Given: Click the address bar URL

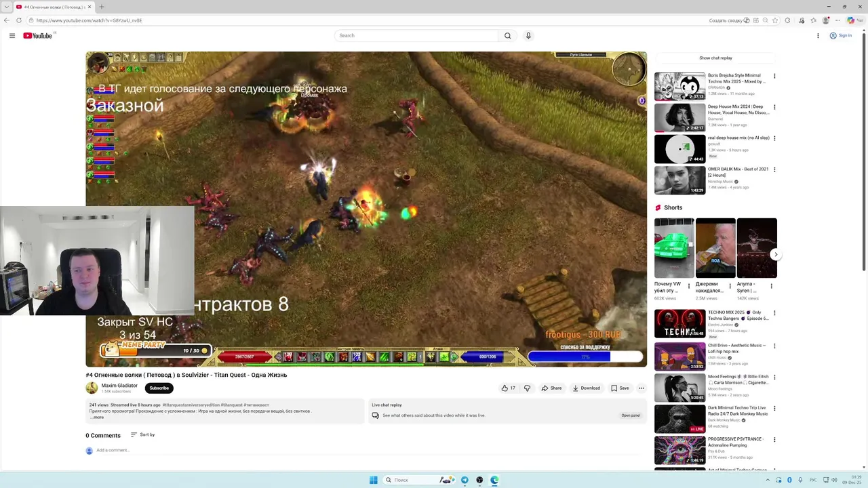Looking at the screenshot, I should (90, 20).
